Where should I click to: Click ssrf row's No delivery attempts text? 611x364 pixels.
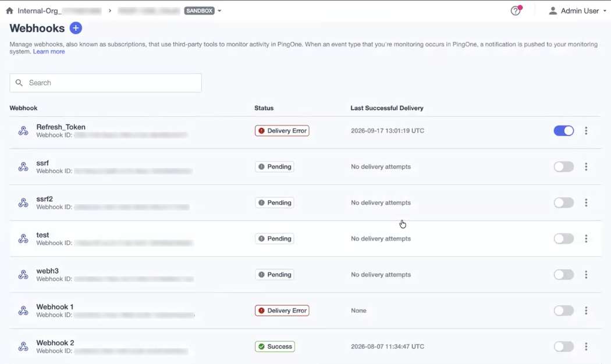click(x=381, y=167)
